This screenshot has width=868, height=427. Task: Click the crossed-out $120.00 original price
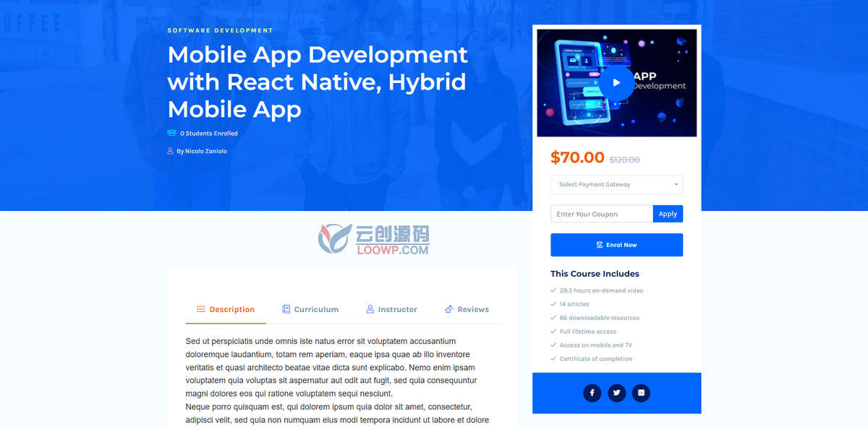click(624, 160)
